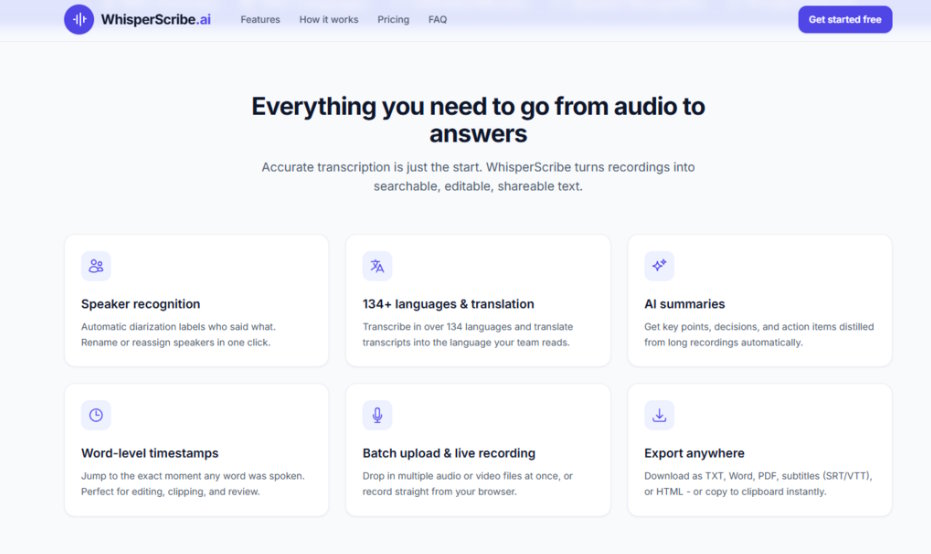Click the AI summaries sparkle icon

pos(659,266)
